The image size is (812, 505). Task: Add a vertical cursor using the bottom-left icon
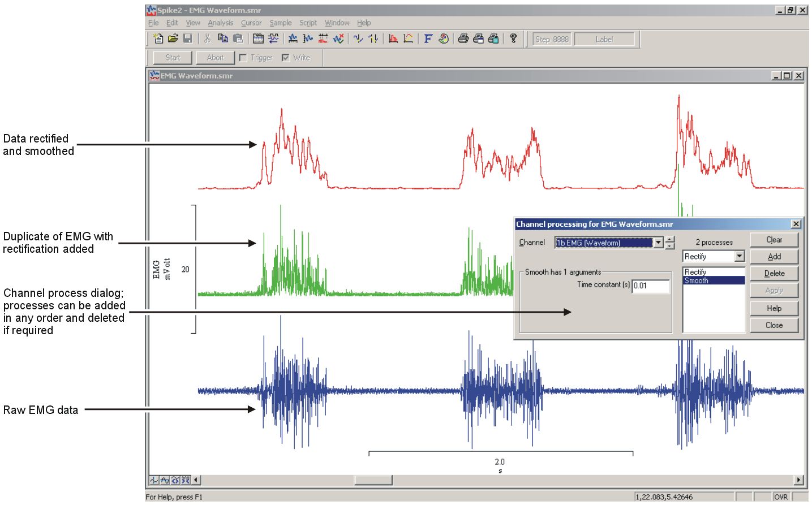(154, 480)
